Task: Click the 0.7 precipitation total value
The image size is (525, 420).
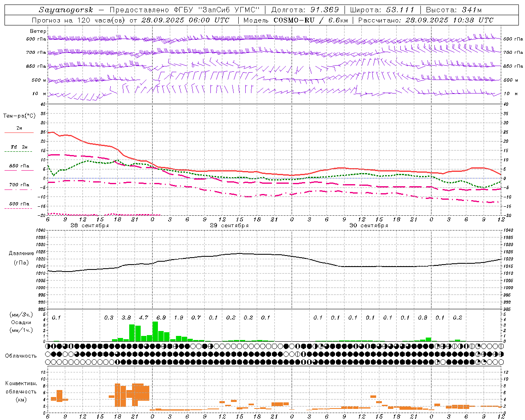Action: pos(196,318)
